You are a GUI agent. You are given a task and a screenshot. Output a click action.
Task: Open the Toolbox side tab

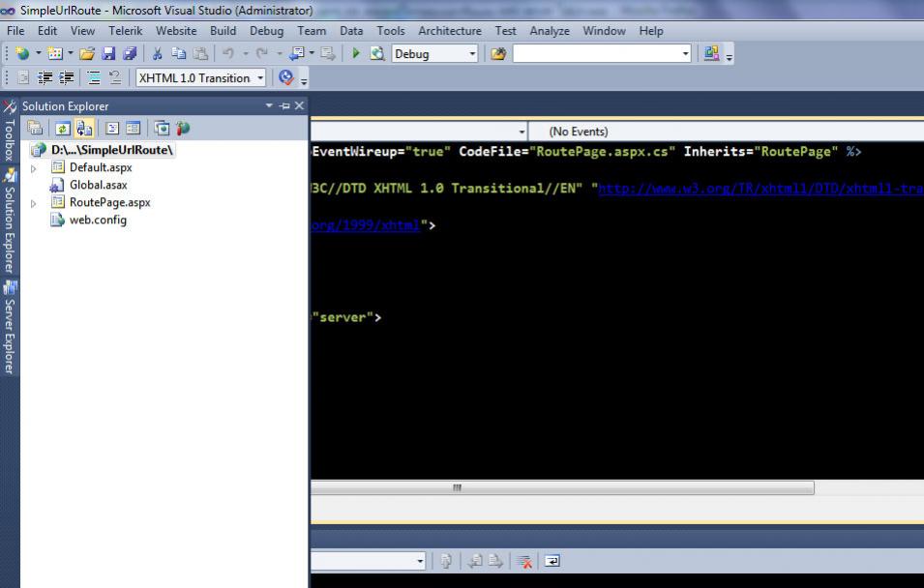pos(10,132)
